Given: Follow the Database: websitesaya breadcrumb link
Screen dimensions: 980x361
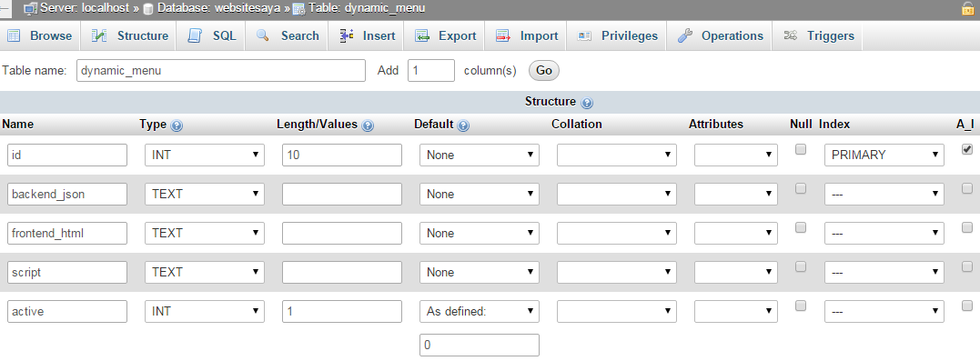Looking at the screenshot, I should click(218, 9).
